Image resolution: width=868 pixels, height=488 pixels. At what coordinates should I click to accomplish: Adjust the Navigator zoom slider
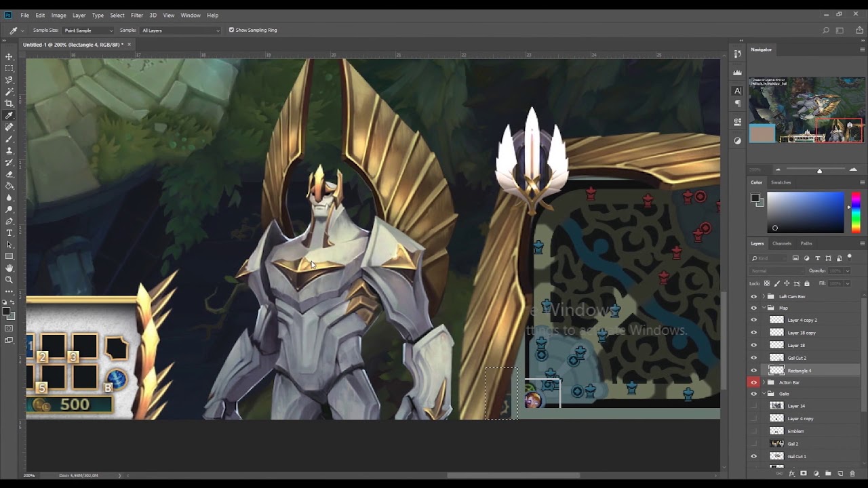(819, 170)
